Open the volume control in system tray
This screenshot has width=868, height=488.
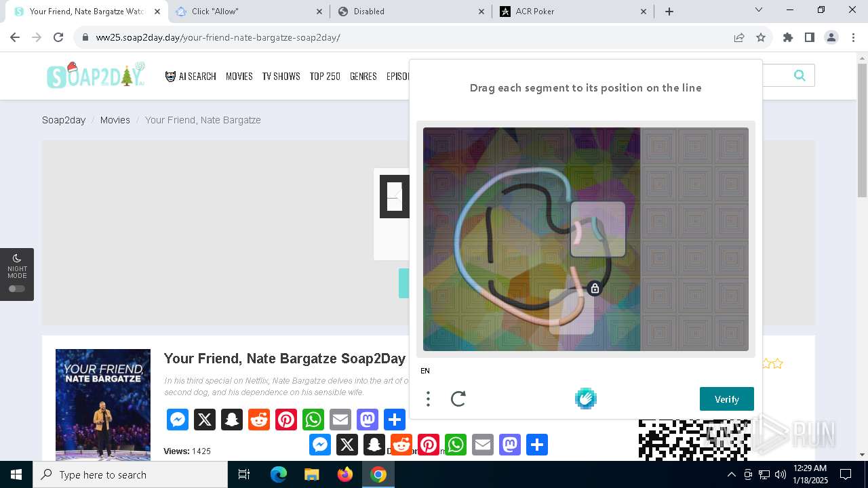pyautogui.click(x=780, y=474)
